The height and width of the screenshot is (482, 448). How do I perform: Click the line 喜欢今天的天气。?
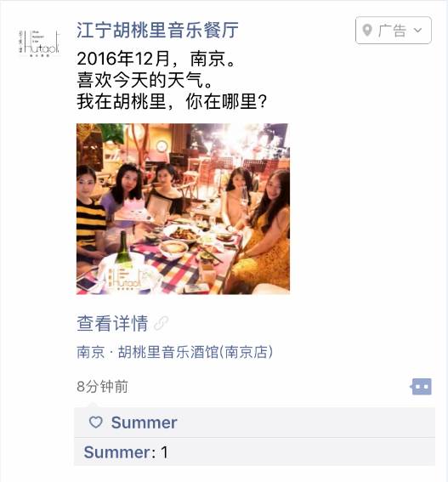pyautogui.click(x=145, y=80)
